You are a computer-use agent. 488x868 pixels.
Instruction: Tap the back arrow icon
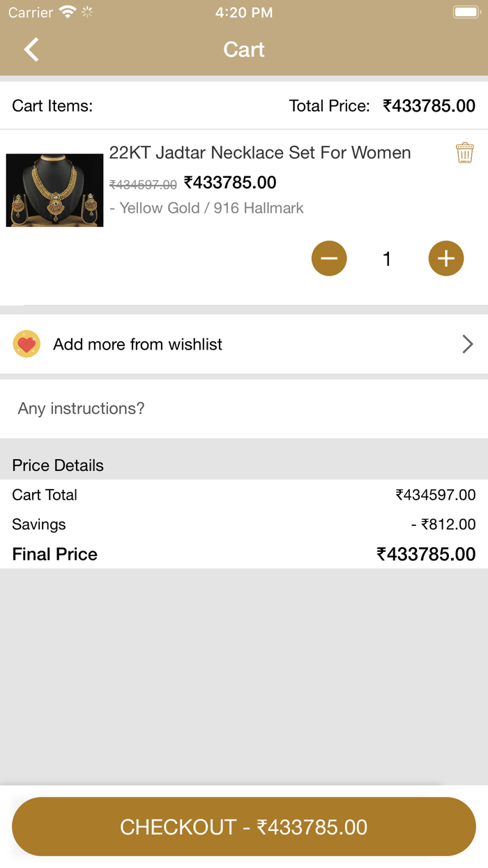click(x=31, y=50)
